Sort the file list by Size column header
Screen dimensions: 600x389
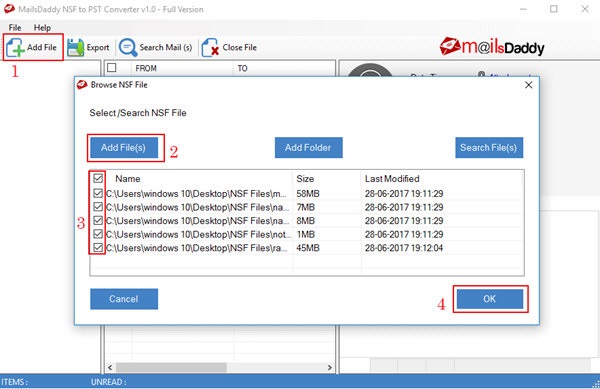[x=305, y=179]
